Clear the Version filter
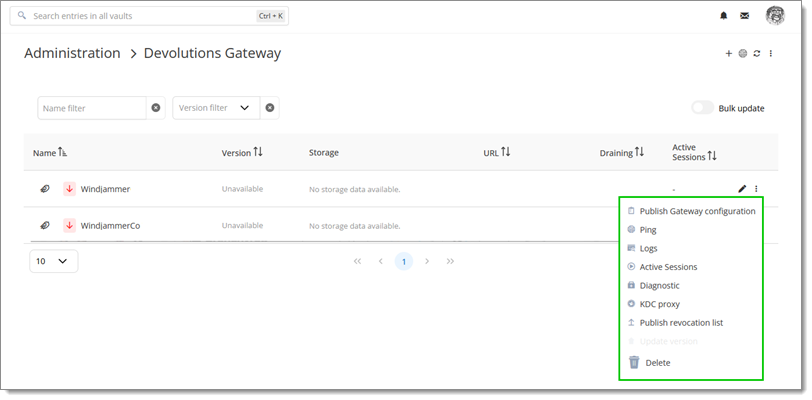Image resolution: width=812 pixels, height=400 pixels. coord(270,108)
